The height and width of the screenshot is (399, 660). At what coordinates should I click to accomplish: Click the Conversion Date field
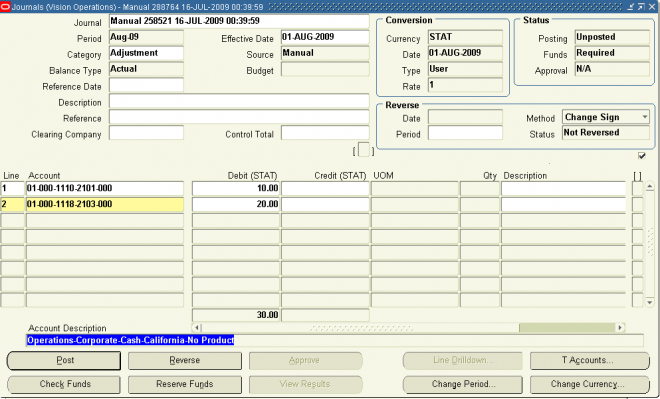465,53
